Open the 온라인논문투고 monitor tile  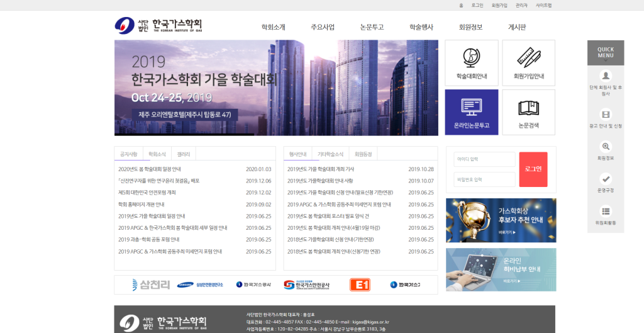(471, 107)
